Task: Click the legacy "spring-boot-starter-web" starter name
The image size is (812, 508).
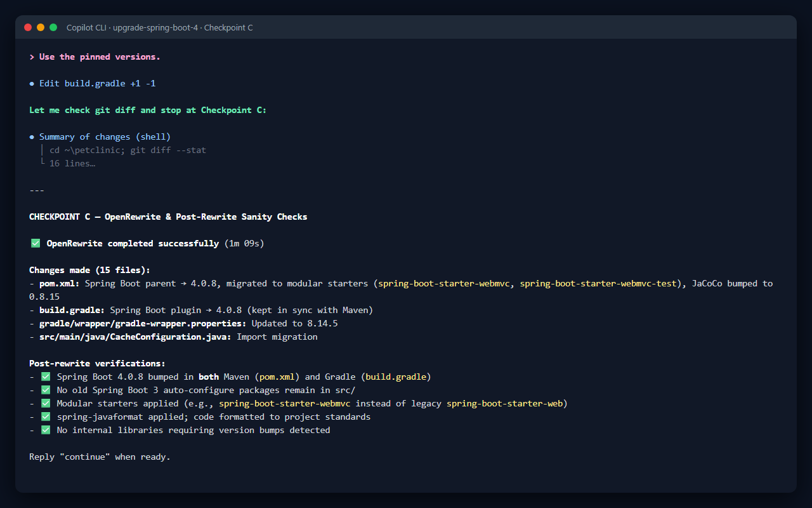Action: click(x=504, y=404)
